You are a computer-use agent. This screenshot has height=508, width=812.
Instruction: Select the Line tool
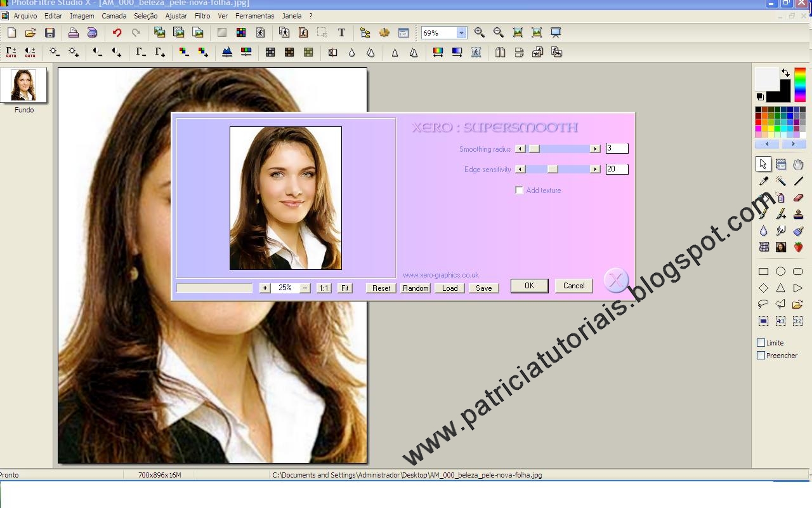[798, 182]
